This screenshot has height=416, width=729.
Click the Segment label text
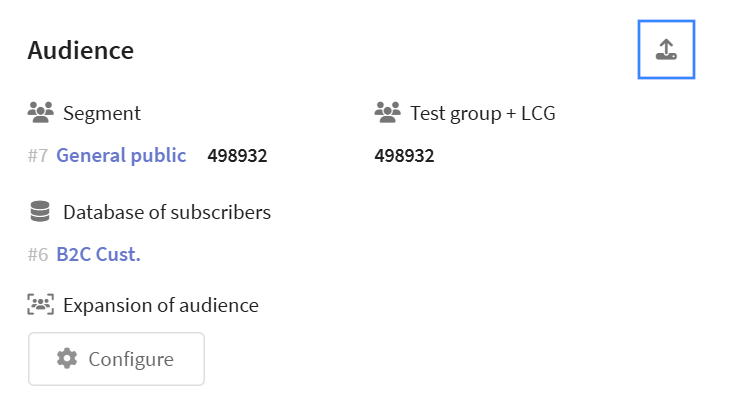point(102,113)
